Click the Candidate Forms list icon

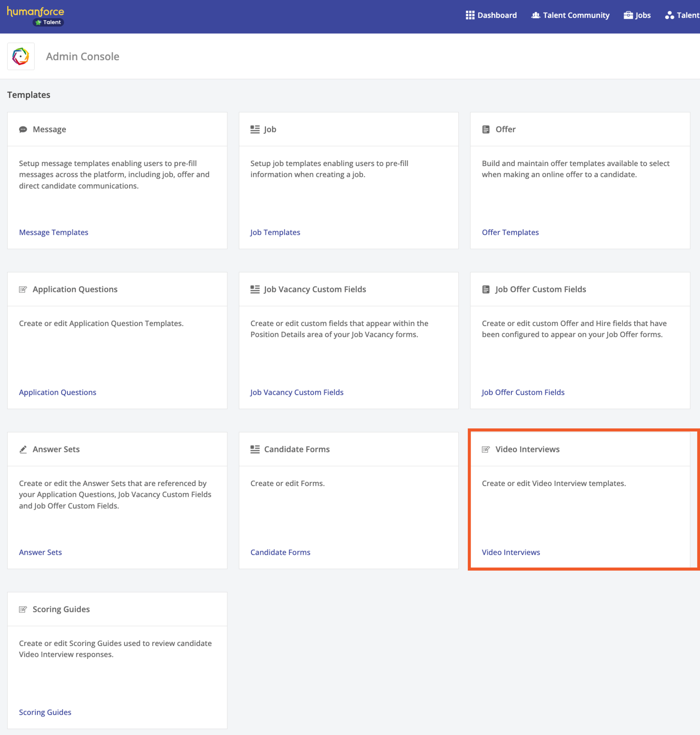[255, 449]
